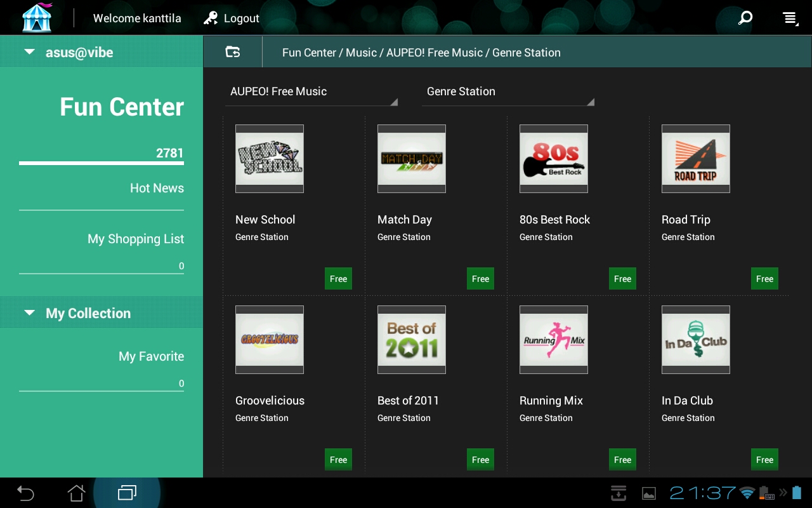Click the Free button for Groovelicious
Image resolution: width=812 pixels, height=508 pixels.
(339, 460)
